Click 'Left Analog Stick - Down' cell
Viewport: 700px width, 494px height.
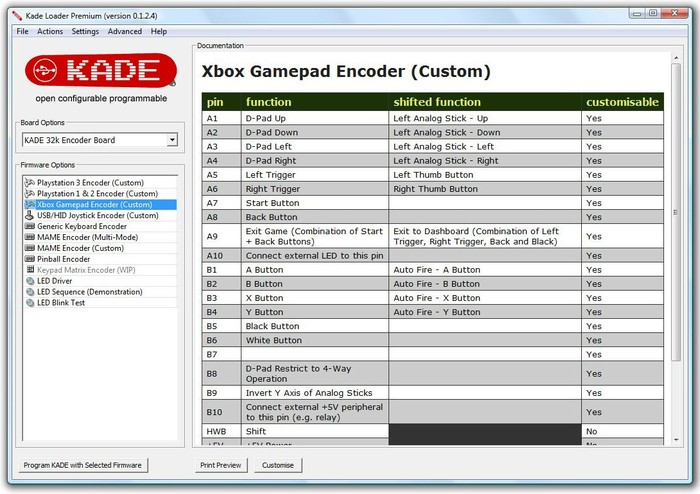point(485,133)
